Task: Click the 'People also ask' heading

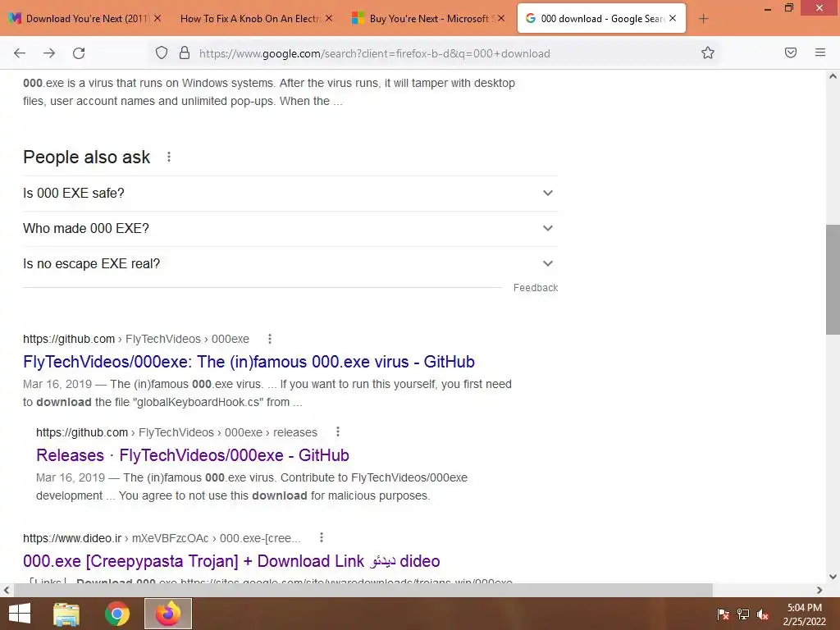Action: (87, 157)
